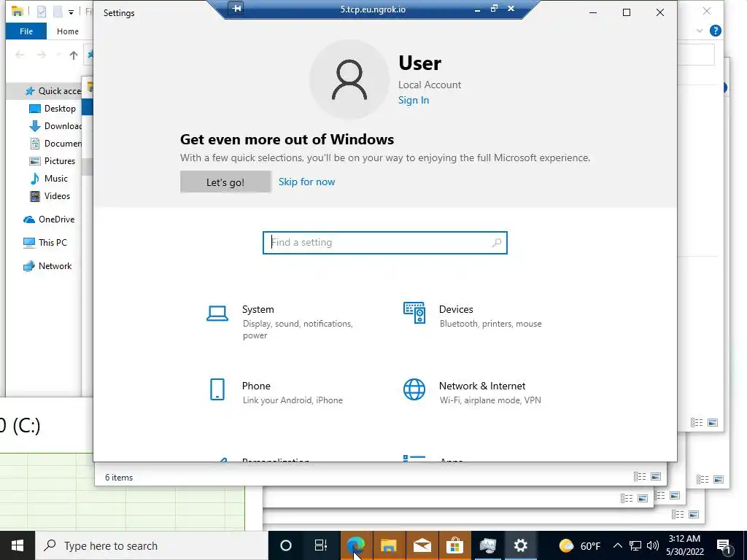This screenshot has height=560, width=747.
Task: Click taskbar clock showing 3:12 AM
Action: [684, 545]
